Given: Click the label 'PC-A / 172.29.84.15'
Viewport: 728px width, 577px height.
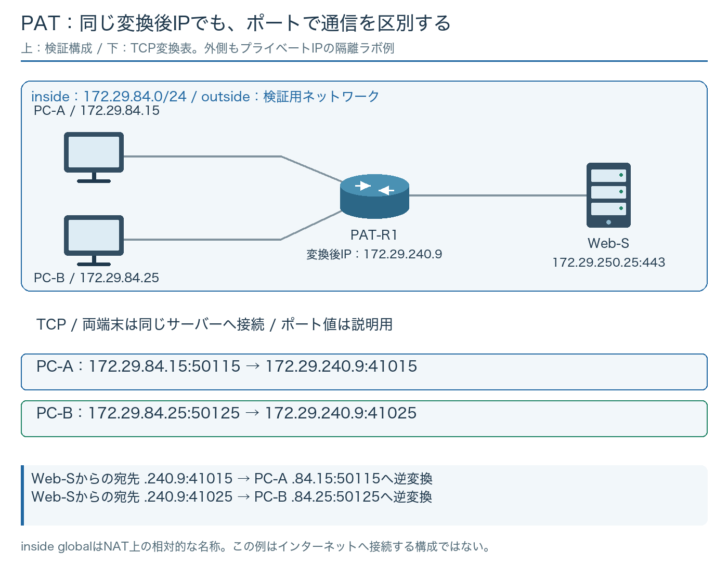Looking at the screenshot, I should [97, 111].
